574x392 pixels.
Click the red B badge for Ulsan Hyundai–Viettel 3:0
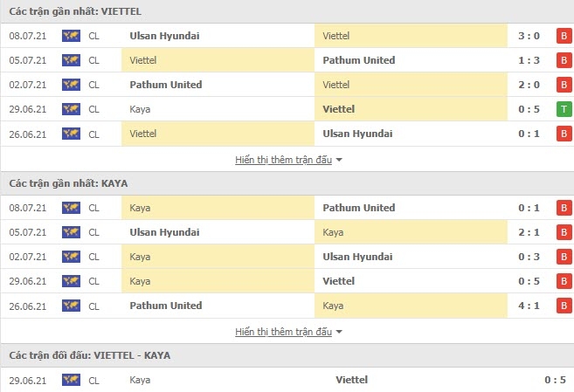click(564, 36)
